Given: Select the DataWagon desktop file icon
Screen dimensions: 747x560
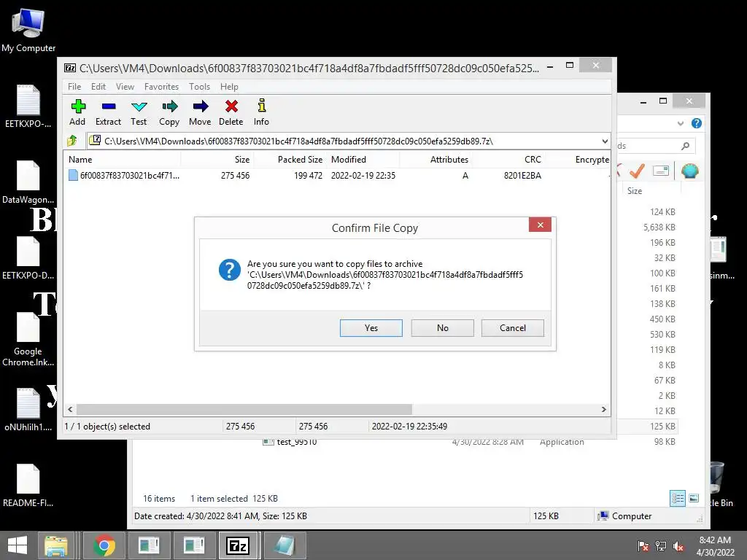Looking at the screenshot, I should pos(28,182).
